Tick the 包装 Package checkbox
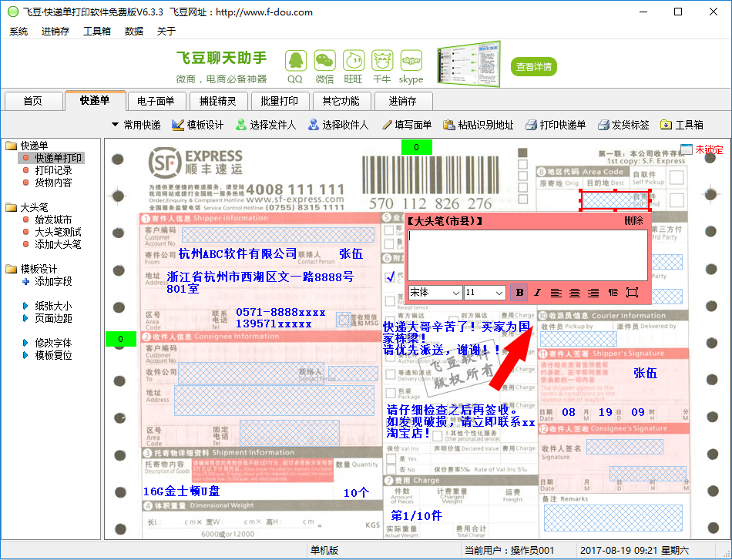 (x=390, y=393)
